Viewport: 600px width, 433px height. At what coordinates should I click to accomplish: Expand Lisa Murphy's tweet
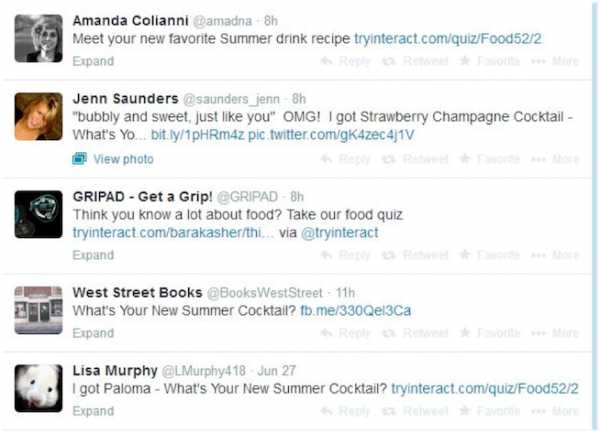tap(93, 411)
